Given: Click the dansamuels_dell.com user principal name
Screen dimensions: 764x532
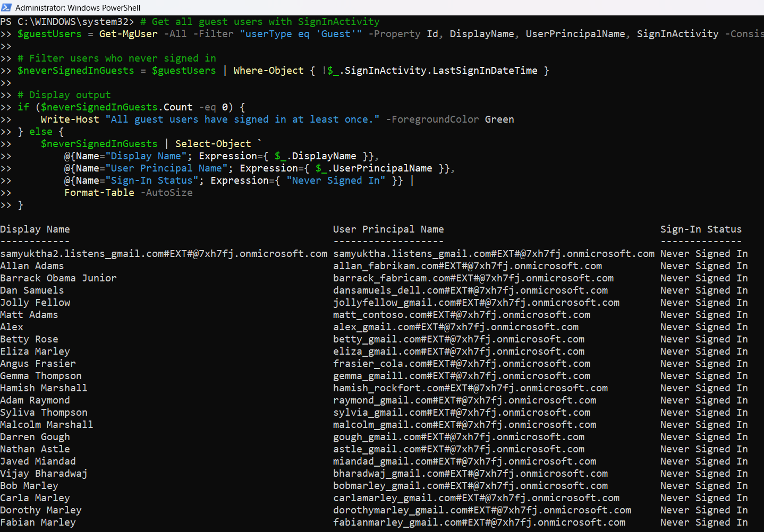Looking at the screenshot, I should click(x=470, y=290).
